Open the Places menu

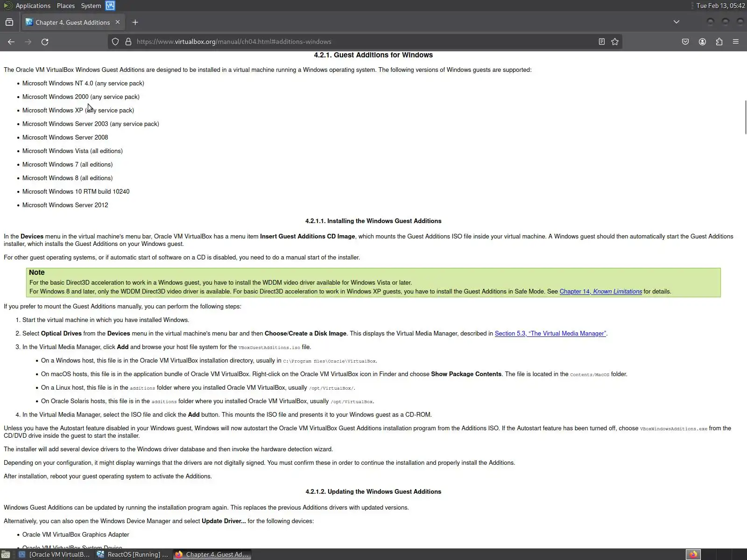66,6
